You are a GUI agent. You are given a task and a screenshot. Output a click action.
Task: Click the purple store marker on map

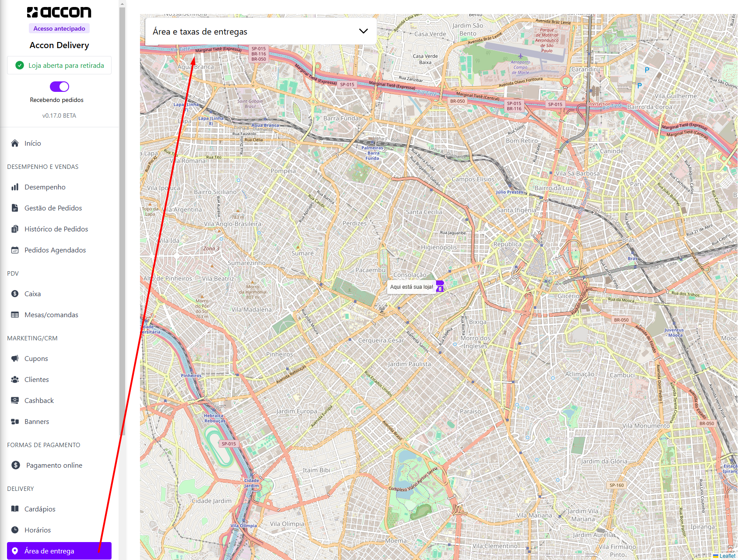click(x=440, y=286)
